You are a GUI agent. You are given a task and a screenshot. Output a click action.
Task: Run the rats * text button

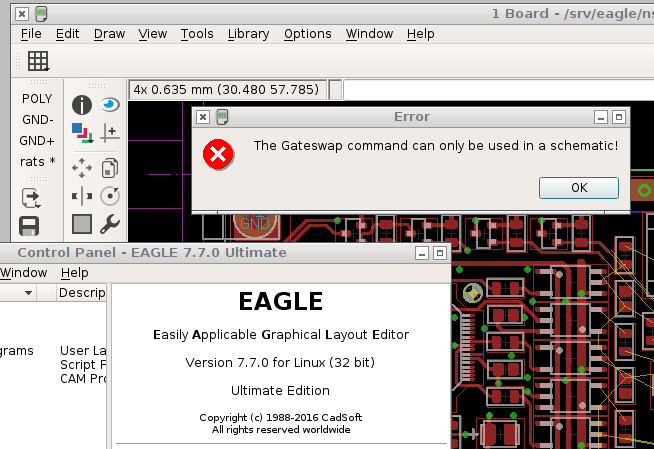click(38, 162)
